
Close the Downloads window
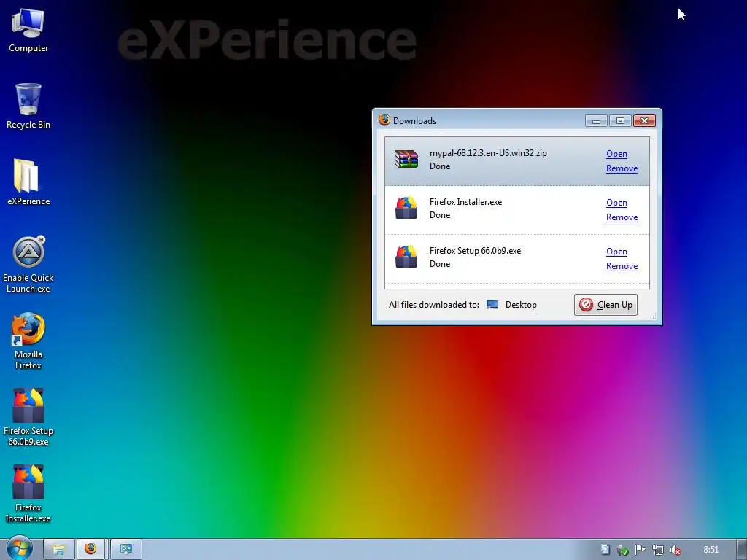pos(645,121)
